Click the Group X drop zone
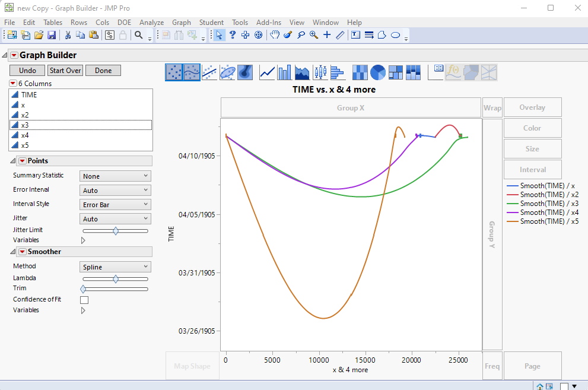Image resolution: width=588 pixels, height=390 pixels. (x=351, y=107)
